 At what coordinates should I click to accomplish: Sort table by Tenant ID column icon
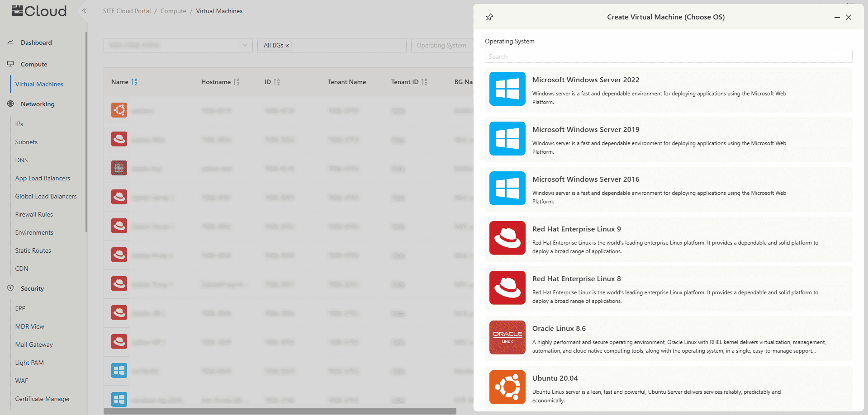[424, 82]
